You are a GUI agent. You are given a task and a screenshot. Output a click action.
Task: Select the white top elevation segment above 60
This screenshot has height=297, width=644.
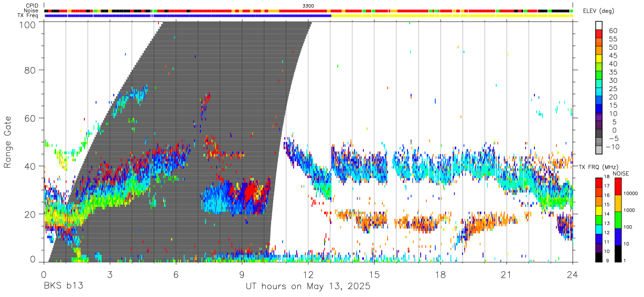pos(599,25)
